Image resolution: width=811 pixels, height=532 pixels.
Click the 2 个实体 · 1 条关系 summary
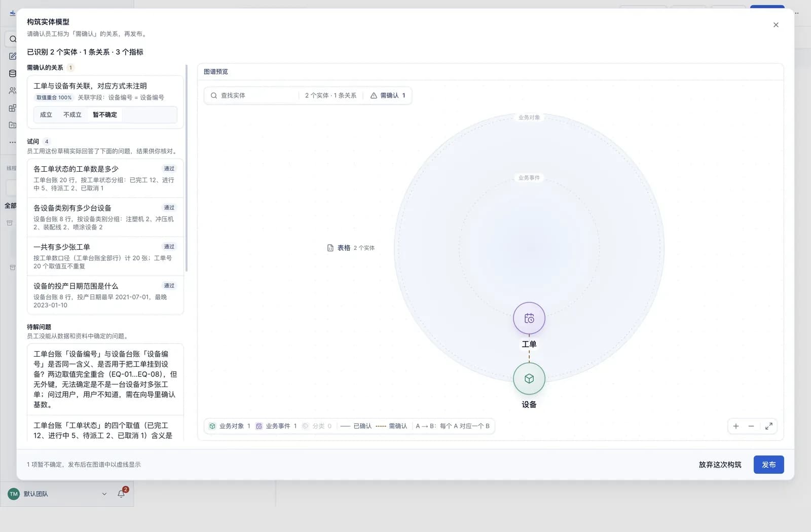(330, 95)
